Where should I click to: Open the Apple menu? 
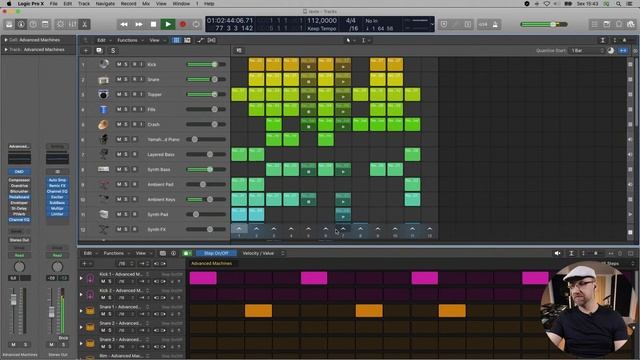9,4
